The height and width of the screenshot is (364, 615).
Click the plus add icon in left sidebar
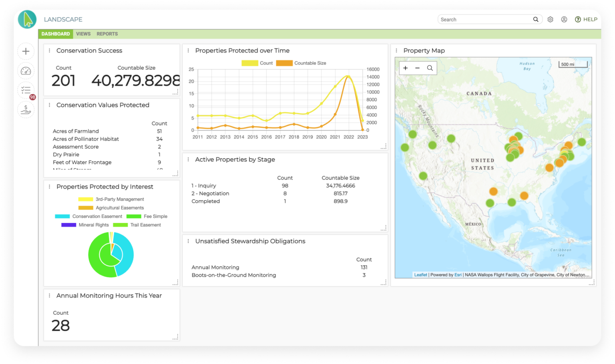pyautogui.click(x=26, y=51)
